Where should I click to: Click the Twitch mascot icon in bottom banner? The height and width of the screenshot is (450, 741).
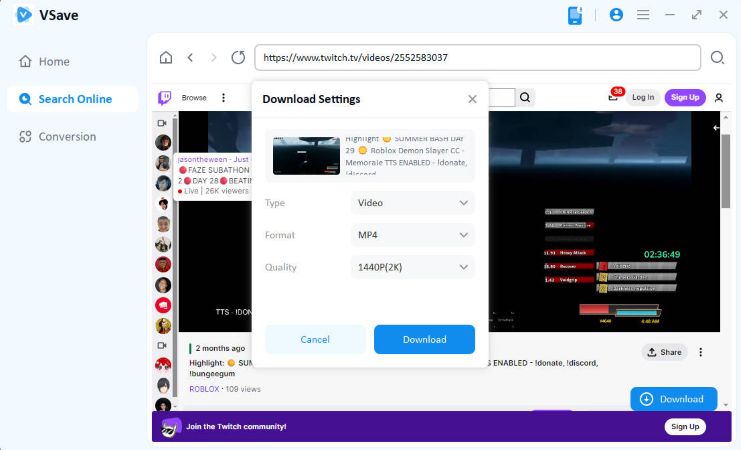pyautogui.click(x=170, y=428)
